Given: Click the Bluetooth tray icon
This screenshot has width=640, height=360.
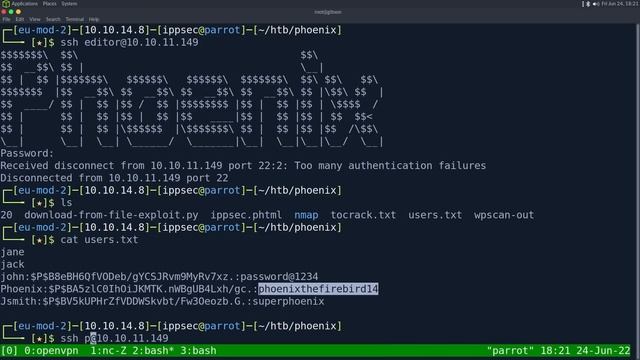Looking at the screenshot, I should coord(588,4).
